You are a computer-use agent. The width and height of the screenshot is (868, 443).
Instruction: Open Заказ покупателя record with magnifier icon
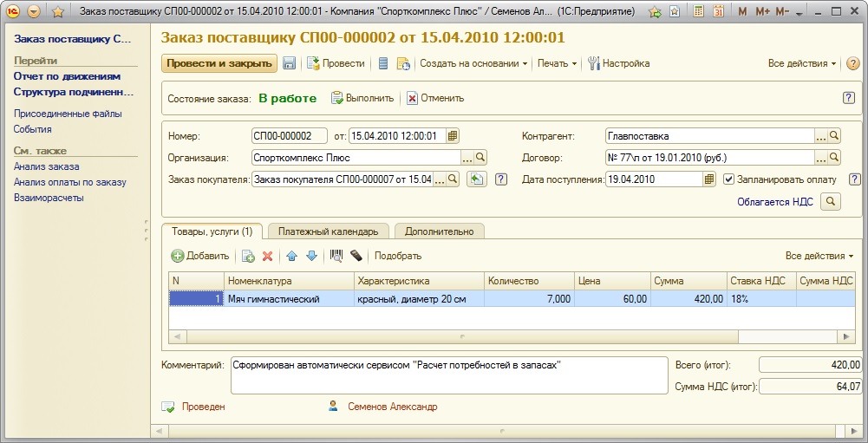coord(453,179)
